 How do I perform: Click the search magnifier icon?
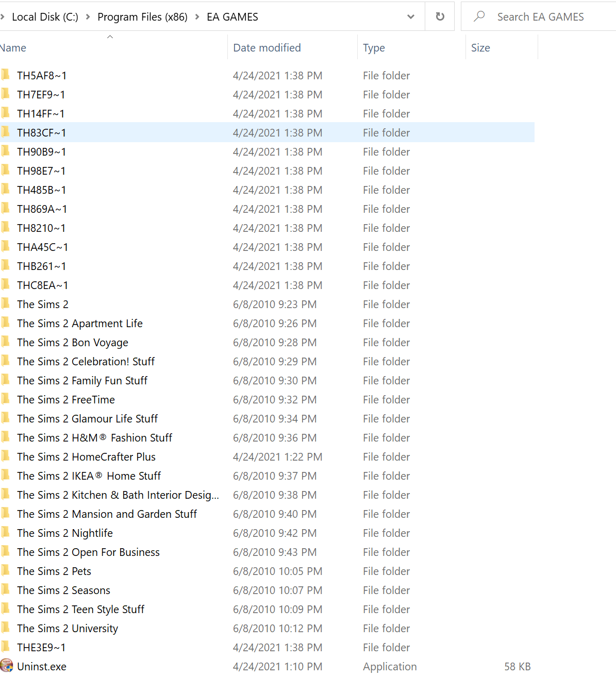click(x=479, y=16)
